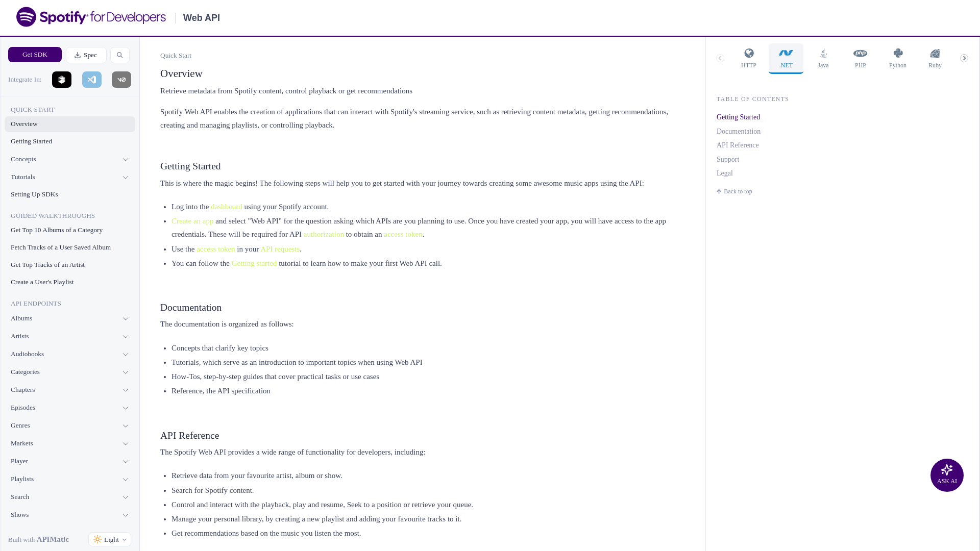This screenshot has height=551, width=980.
Task: Open Setting Up SDKs page
Action: click(70, 194)
